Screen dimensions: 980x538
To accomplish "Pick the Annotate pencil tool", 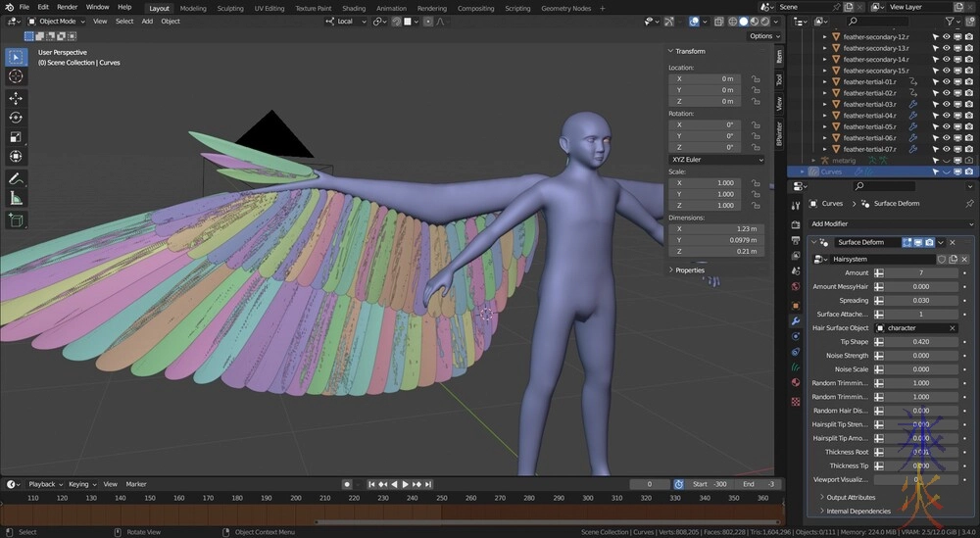I will click(17, 179).
